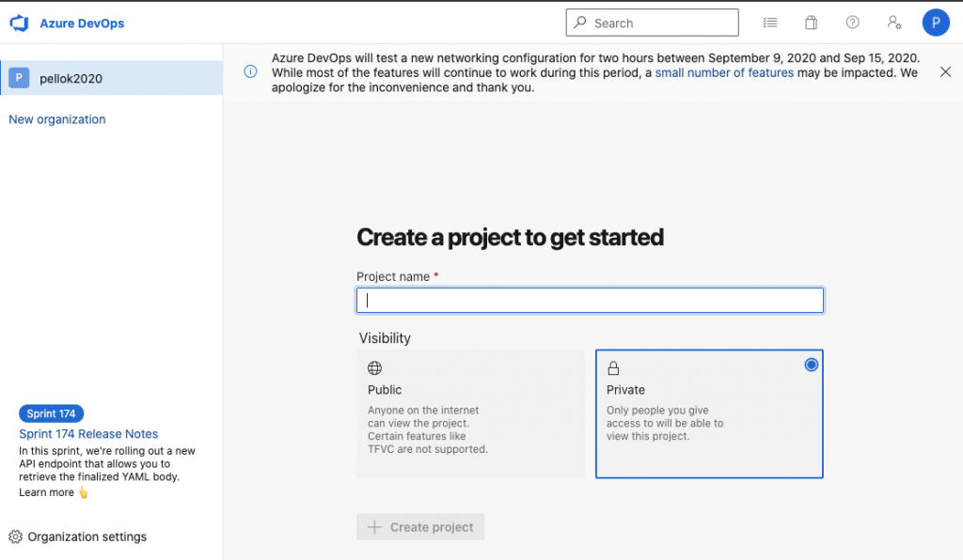Click the lock icon on Private card
Screen dimensions: 963x560
[x=613, y=368]
